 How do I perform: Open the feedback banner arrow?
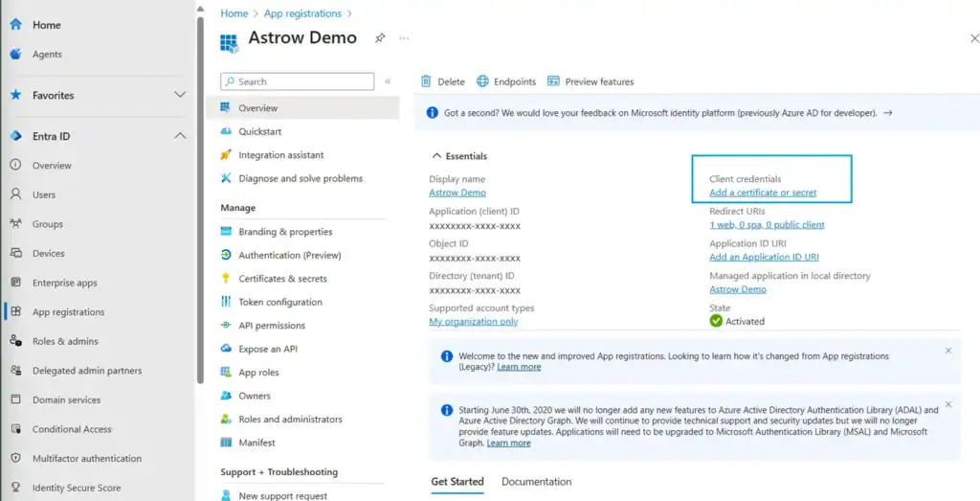coord(887,113)
